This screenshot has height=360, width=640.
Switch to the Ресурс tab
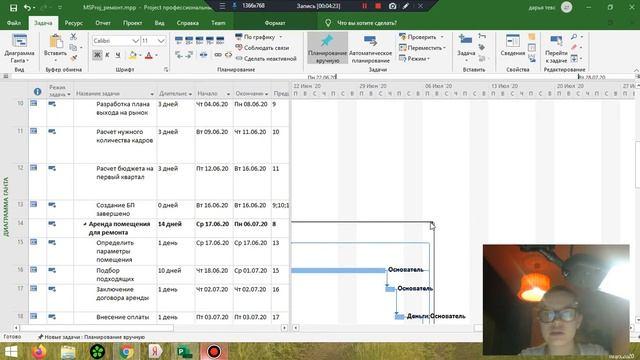coord(73,23)
